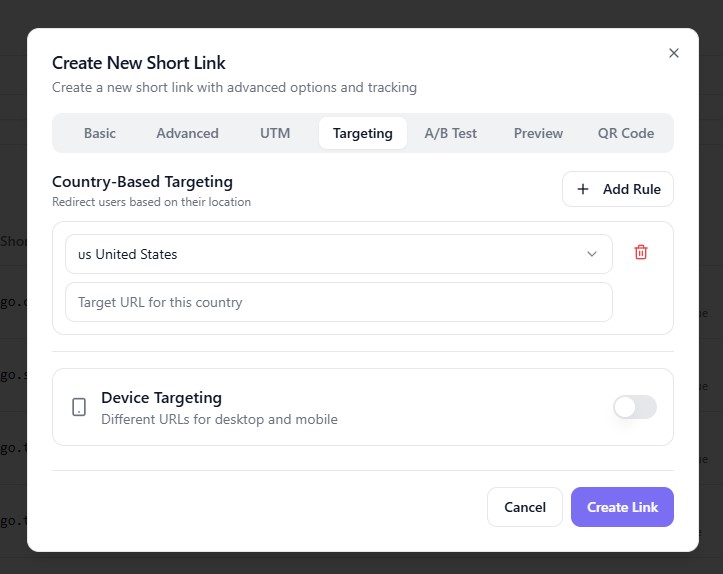Click the Device Targeting heading text
Viewport: 723px width, 574px height.
pos(161,398)
